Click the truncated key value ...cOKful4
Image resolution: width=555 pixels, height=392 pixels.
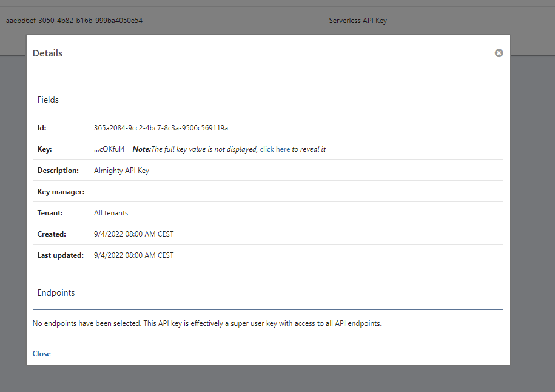(x=109, y=149)
